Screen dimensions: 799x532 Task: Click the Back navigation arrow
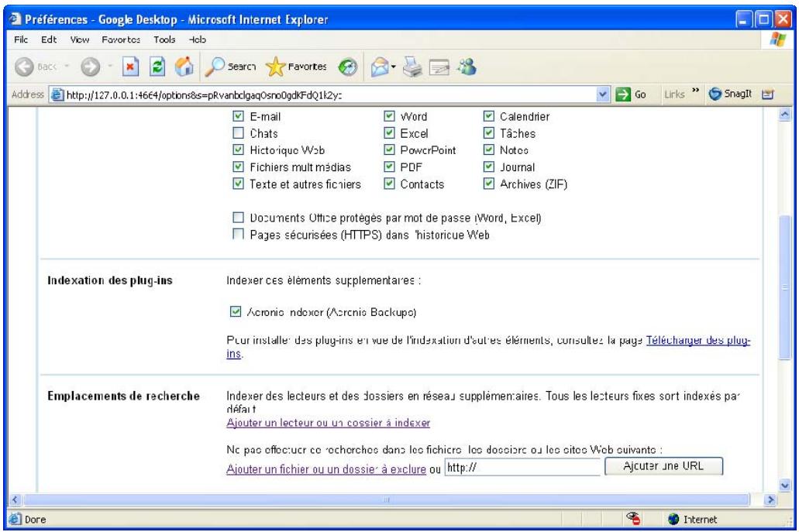24,67
